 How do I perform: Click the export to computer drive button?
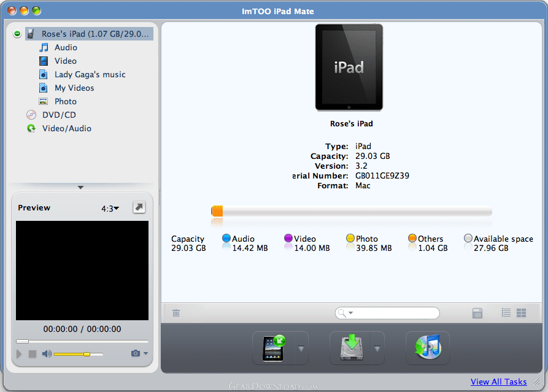click(x=351, y=348)
